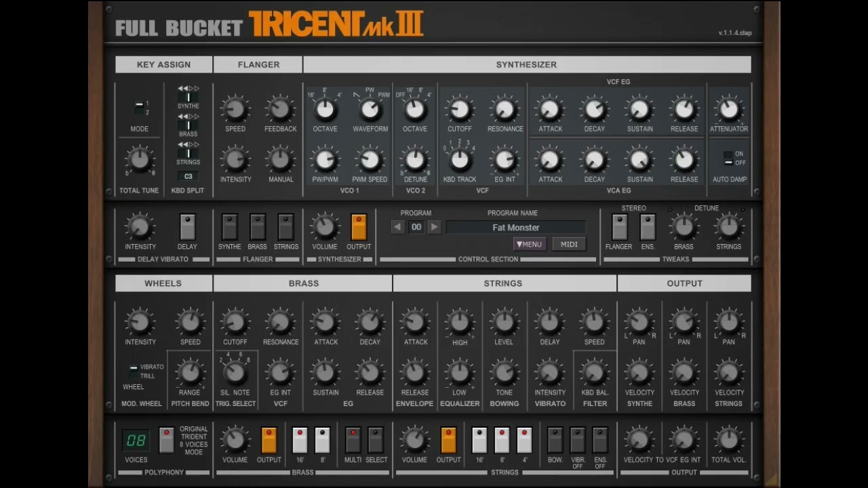The image size is (868, 488).
Task: Click the VCF EG ATTACK knob
Action: pyautogui.click(x=550, y=109)
